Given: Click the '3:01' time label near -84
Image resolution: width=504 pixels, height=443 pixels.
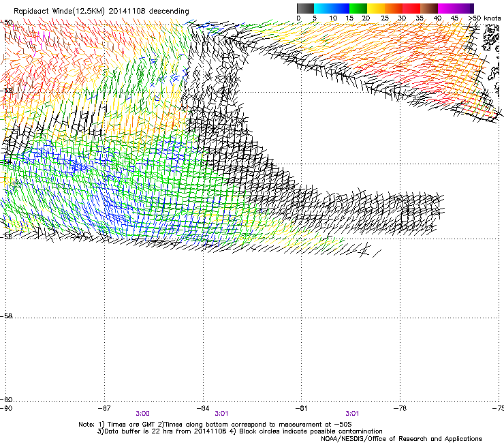Looking at the screenshot, I should (221, 414).
